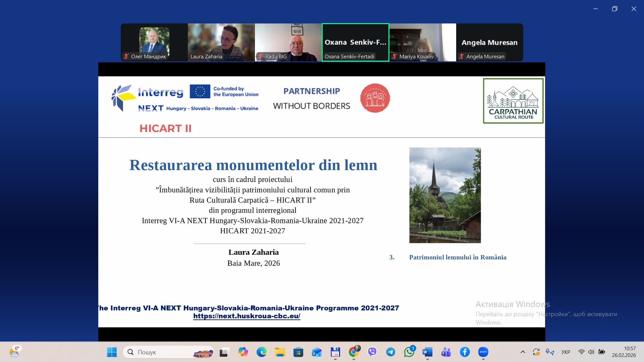Open Viber from the taskbar

click(372, 352)
